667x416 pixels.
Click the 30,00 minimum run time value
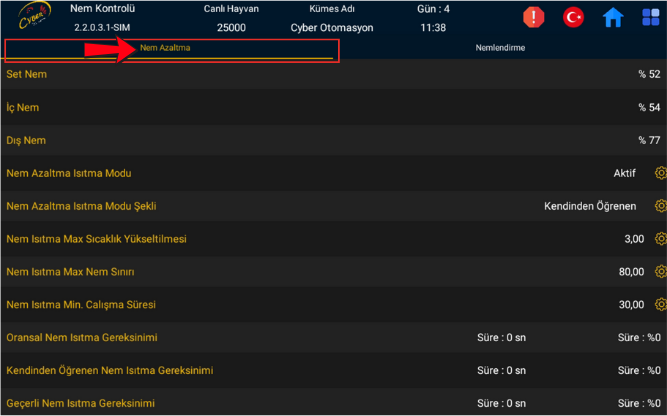pos(630,305)
